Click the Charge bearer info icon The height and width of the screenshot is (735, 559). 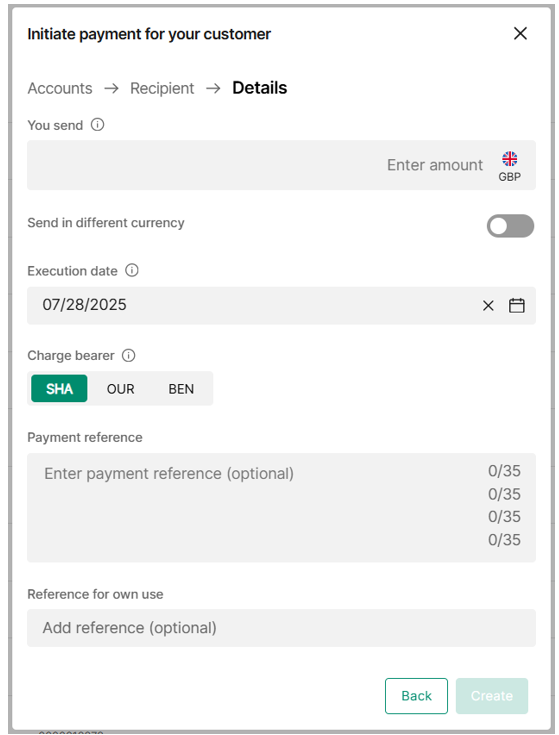tap(128, 355)
